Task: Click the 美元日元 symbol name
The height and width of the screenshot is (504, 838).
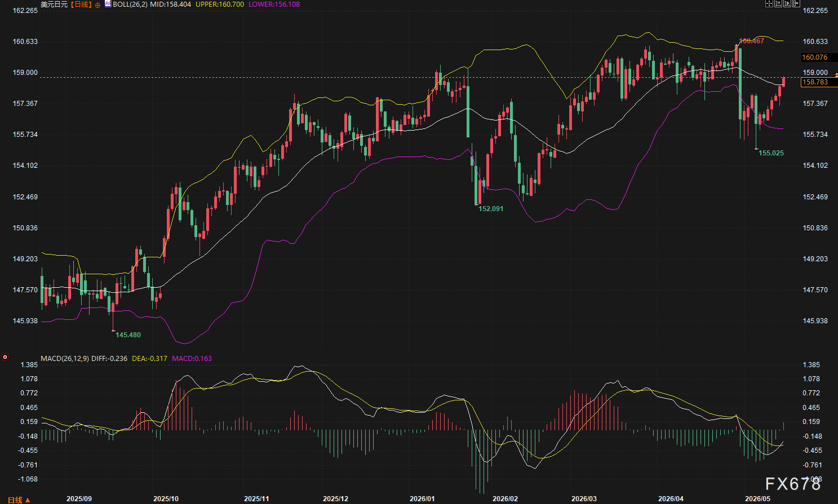Action: (x=54, y=5)
